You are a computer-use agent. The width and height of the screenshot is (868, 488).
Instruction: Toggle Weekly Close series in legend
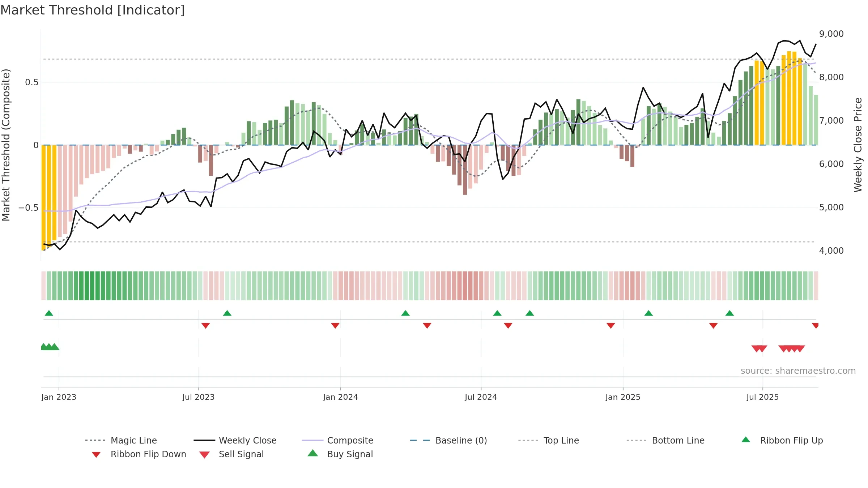point(235,440)
